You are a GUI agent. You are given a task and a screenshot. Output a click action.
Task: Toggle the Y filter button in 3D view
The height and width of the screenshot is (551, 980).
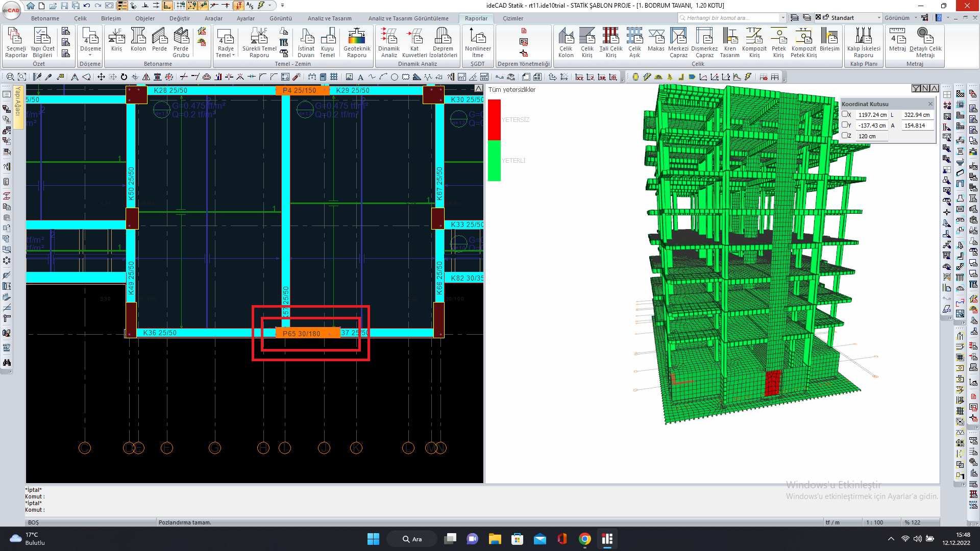916,88
